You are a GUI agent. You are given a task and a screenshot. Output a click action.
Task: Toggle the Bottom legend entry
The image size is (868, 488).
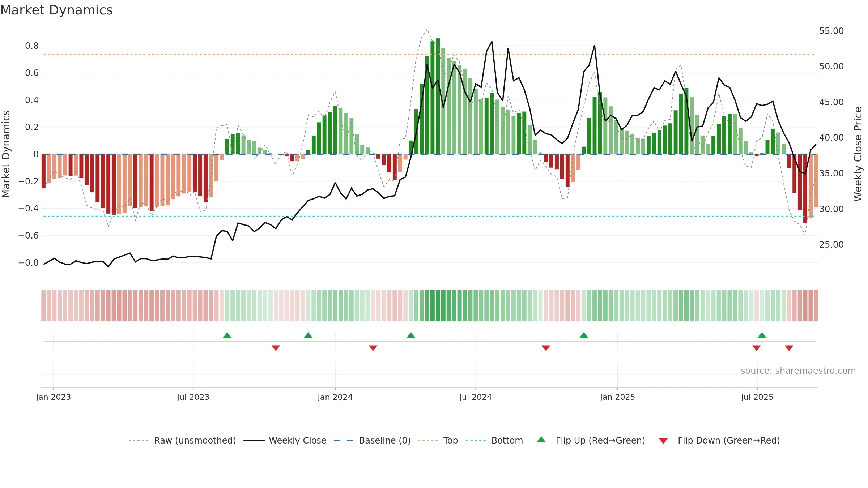coord(494,440)
